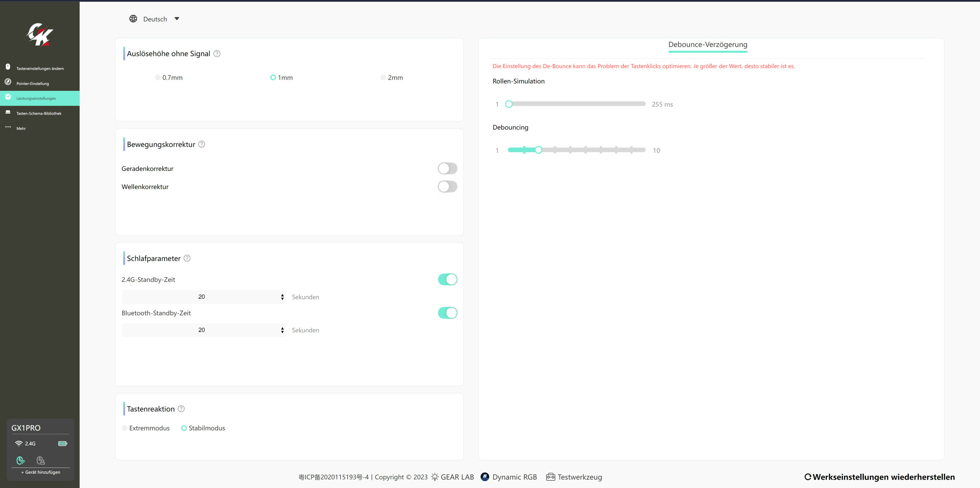This screenshot has height=488, width=980.
Task: Click the Debouncing slider handle
Action: (539, 150)
